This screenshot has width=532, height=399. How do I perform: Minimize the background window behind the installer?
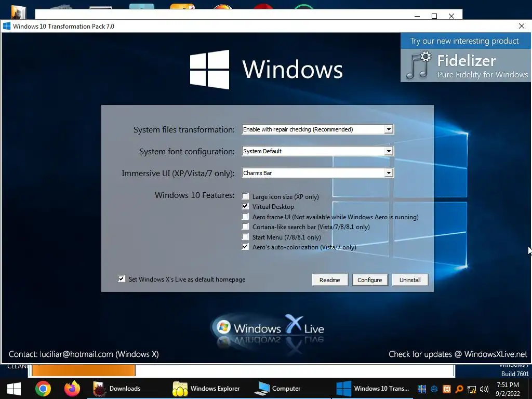tap(417, 16)
